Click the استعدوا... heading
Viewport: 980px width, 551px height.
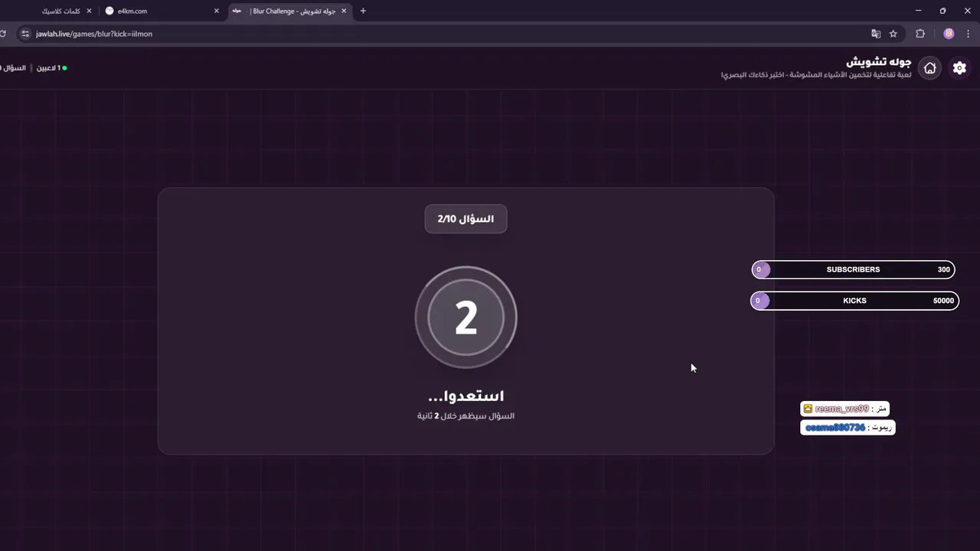tap(465, 396)
